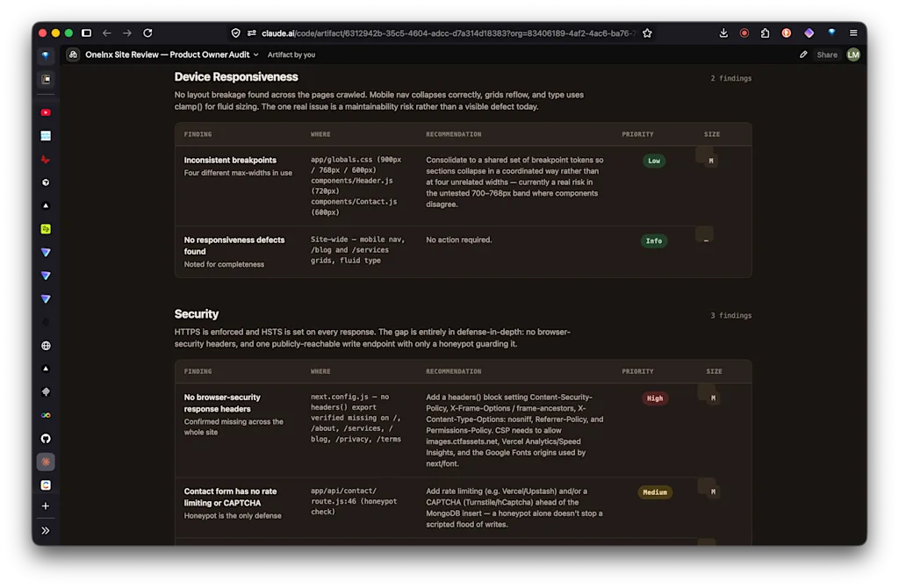899x588 pixels.
Task: Reload the current page
Action: (147, 33)
